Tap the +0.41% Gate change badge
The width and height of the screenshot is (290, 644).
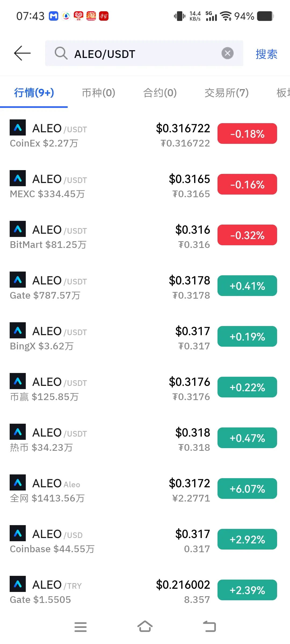[x=247, y=286]
